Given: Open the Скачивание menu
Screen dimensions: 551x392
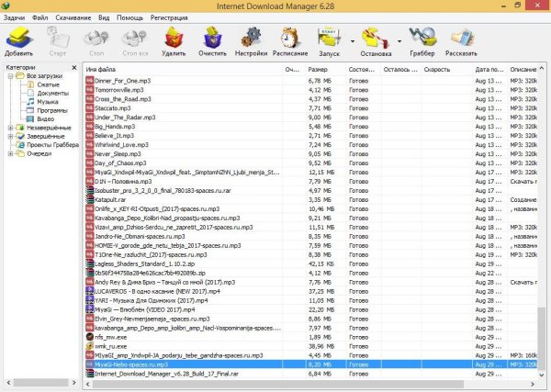Looking at the screenshot, I should (x=73, y=17).
